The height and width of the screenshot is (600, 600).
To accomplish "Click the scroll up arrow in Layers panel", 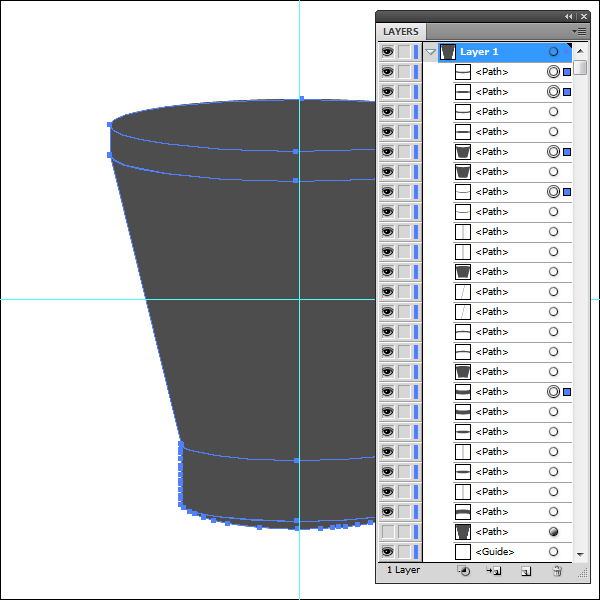I will [580, 51].
